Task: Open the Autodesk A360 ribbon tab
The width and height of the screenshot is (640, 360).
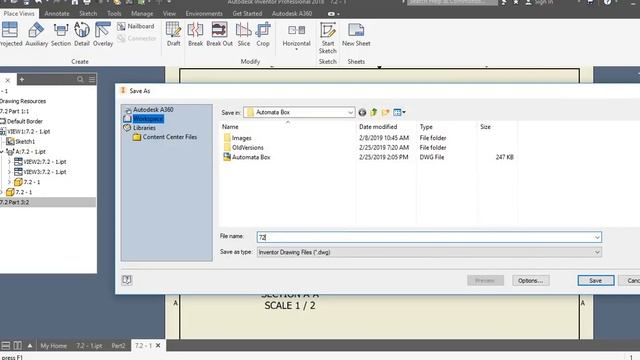Action: click(x=292, y=13)
